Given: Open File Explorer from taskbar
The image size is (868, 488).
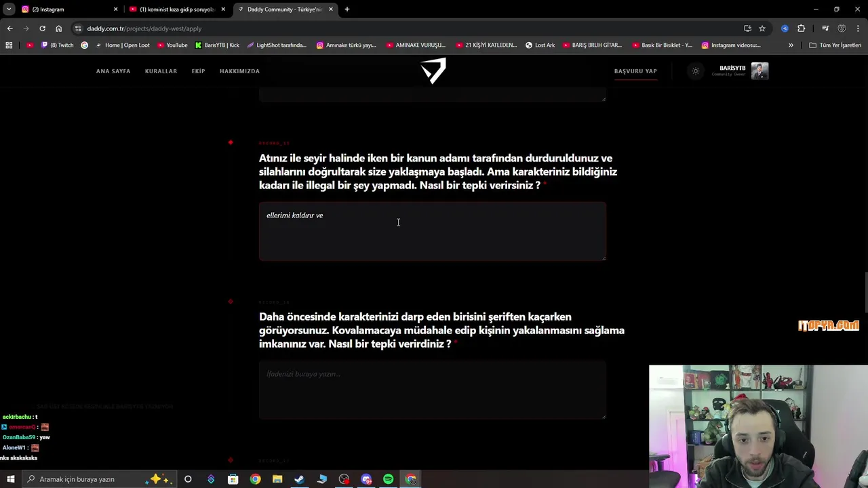Looking at the screenshot, I should tap(277, 479).
